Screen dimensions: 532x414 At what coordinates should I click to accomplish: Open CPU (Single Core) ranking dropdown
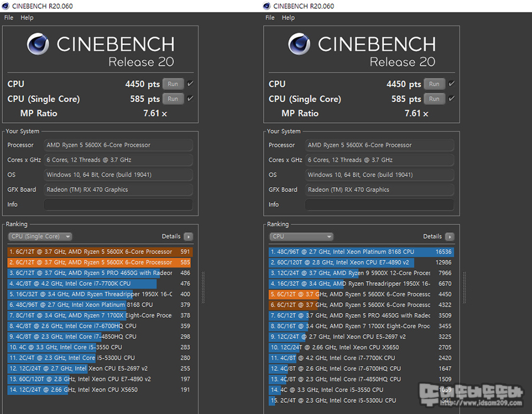click(40, 236)
